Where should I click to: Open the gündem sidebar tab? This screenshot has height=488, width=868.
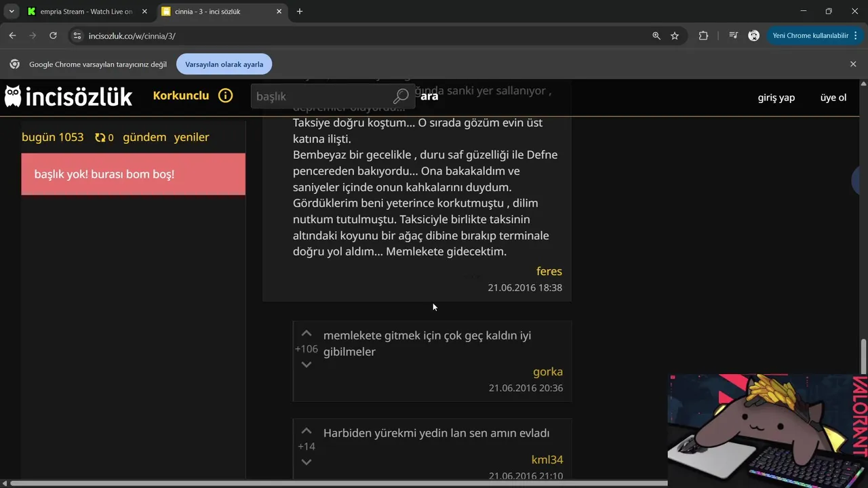click(x=144, y=137)
